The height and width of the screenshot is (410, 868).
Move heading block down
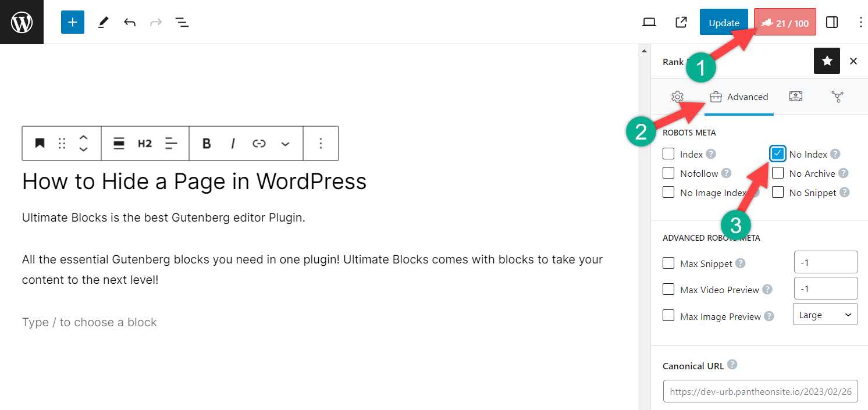click(x=83, y=149)
